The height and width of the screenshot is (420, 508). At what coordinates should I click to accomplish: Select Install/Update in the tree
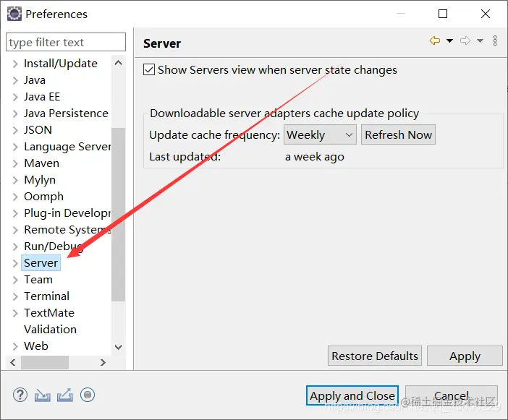tap(61, 64)
